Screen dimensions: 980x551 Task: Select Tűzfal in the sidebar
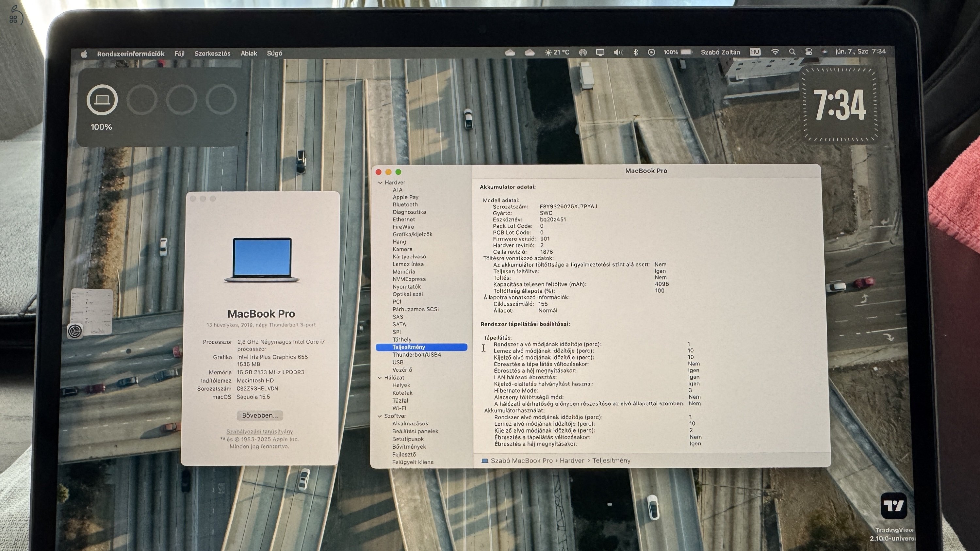400,400
